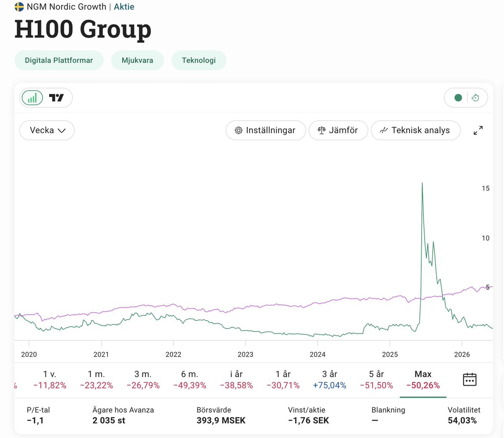Image resolution: width=504 pixels, height=438 pixels.
Task: Click the Ägare hos Avanza 2 035 st
Action: click(109, 420)
